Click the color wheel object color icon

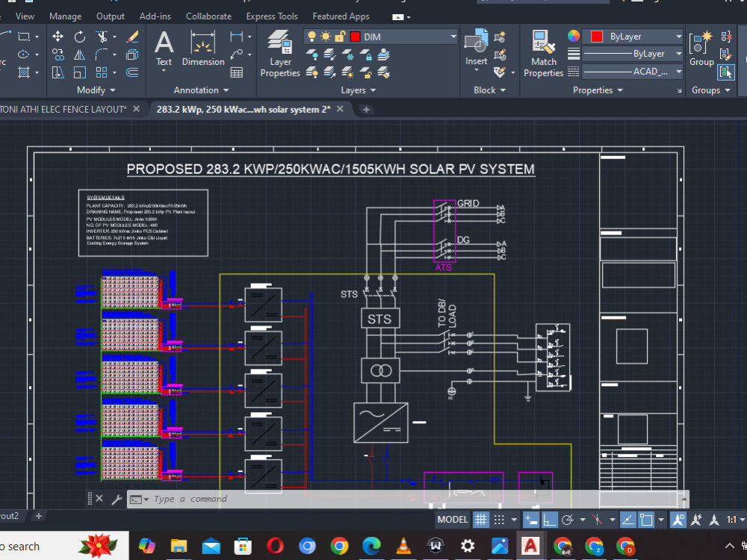point(574,36)
